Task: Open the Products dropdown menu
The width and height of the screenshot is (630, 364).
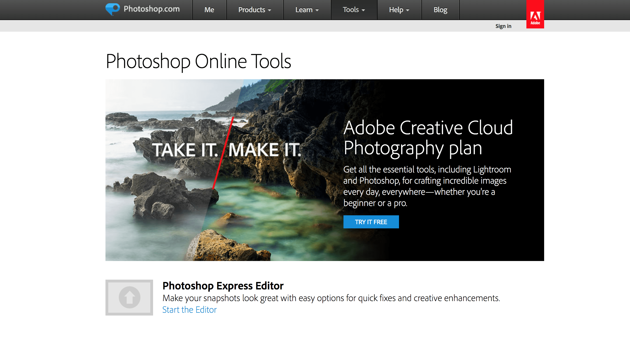Action: [255, 10]
